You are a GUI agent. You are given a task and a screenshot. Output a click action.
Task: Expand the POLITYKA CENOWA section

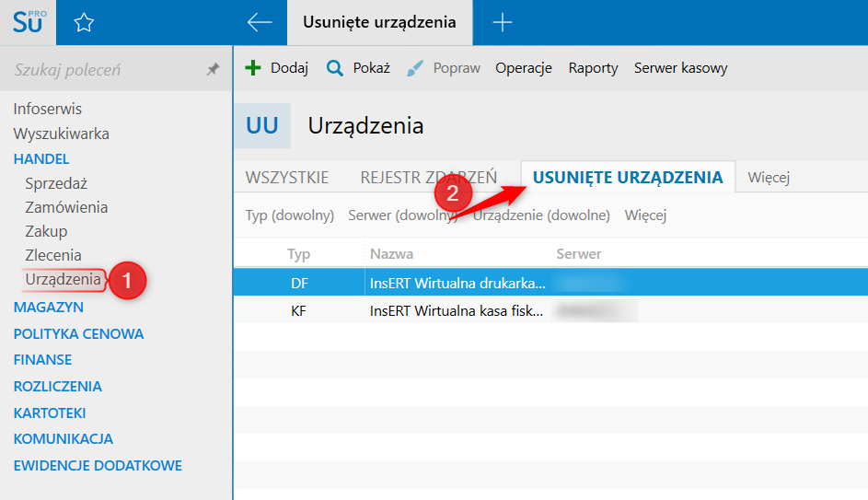(x=78, y=333)
